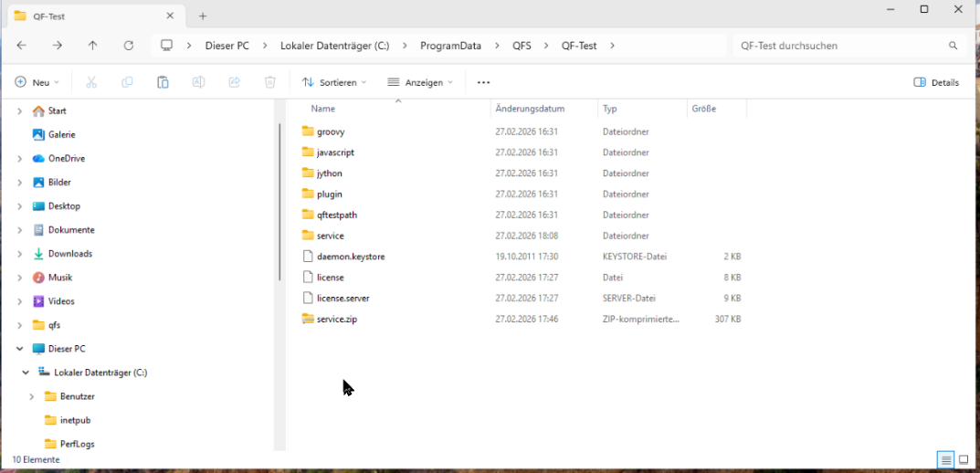The image size is (980, 473).
Task: Select the service.zip archive icon
Action: tap(307, 319)
